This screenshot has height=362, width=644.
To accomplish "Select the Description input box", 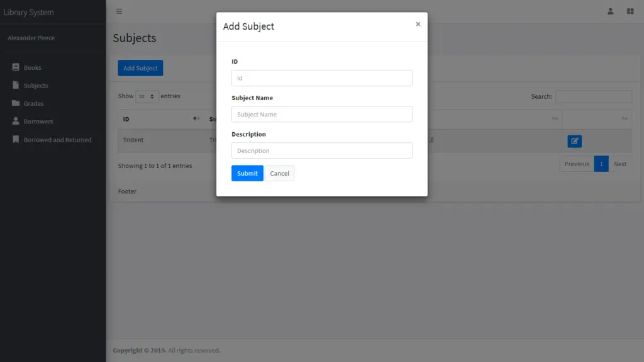I will [321, 150].
